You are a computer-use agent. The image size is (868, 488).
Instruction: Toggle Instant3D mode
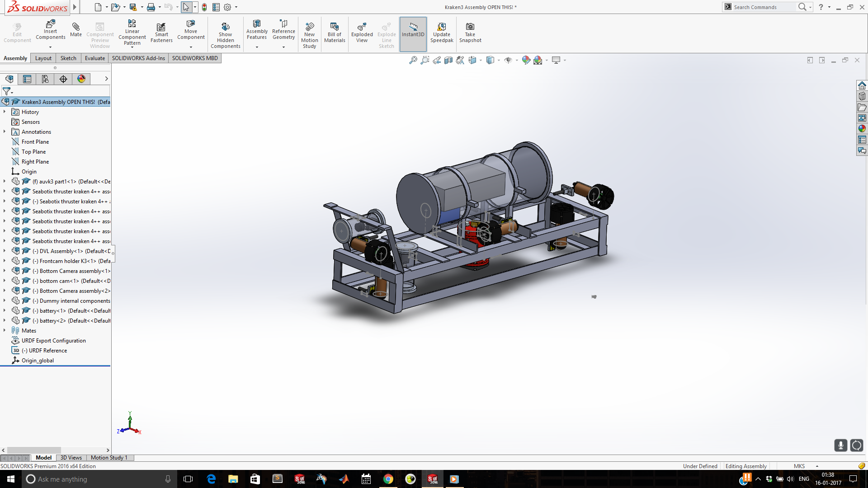[x=413, y=34]
